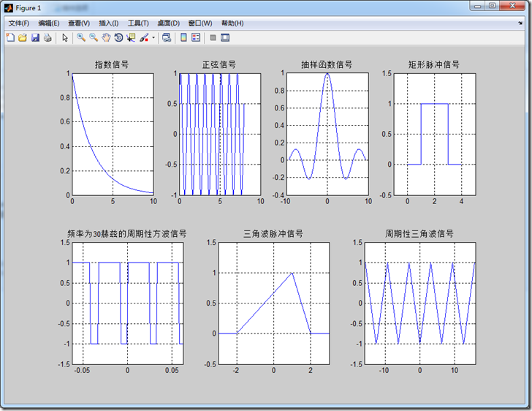The height and width of the screenshot is (411, 532).
Task: Open the 工具(T) dropdown menu
Action: (x=138, y=23)
